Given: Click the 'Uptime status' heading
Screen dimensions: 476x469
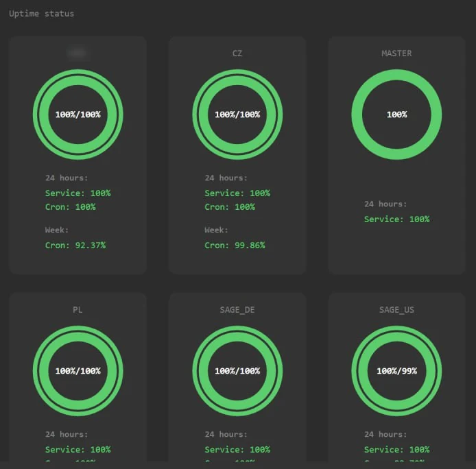Looking at the screenshot, I should pos(41,14).
